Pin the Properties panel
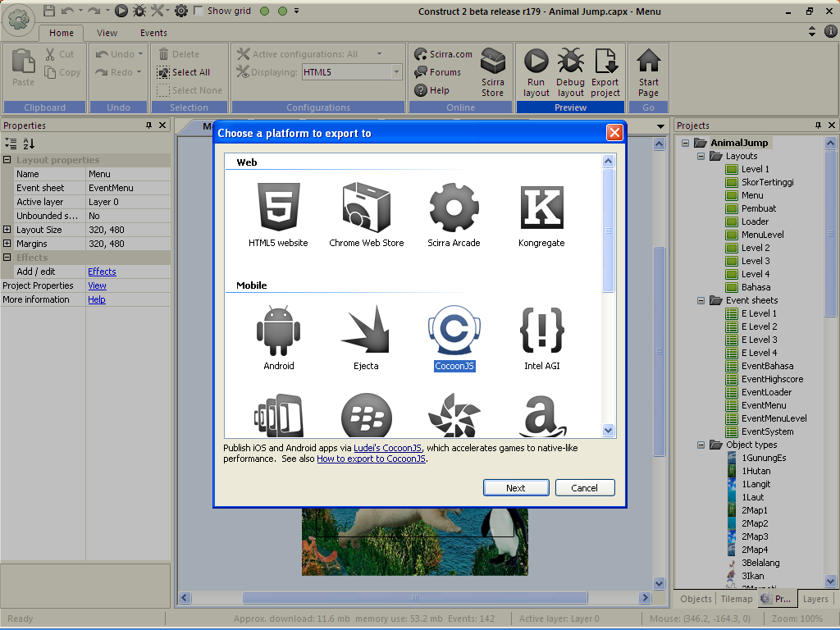This screenshot has height=630, width=840. click(x=148, y=125)
